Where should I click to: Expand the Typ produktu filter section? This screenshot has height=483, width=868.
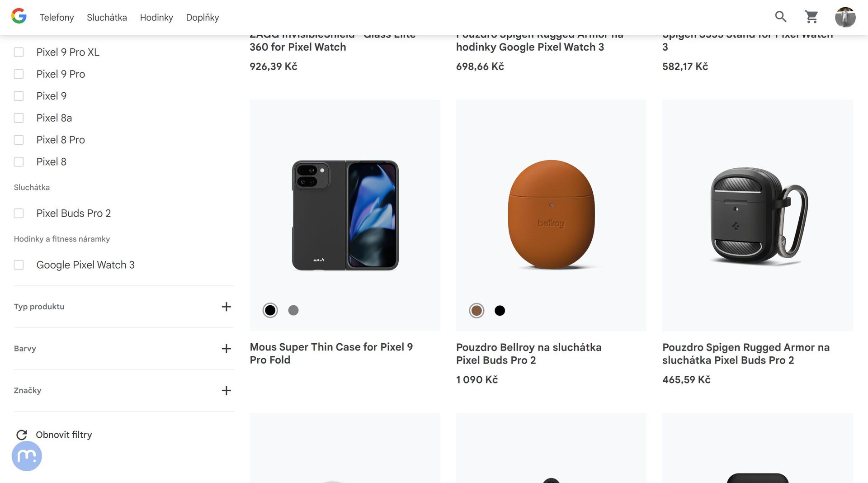point(226,307)
